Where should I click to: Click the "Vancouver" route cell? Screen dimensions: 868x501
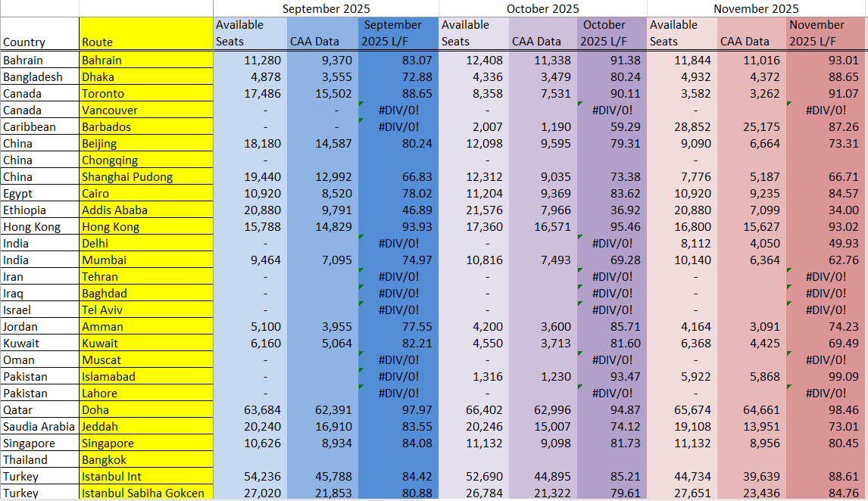click(x=146, y=110)
